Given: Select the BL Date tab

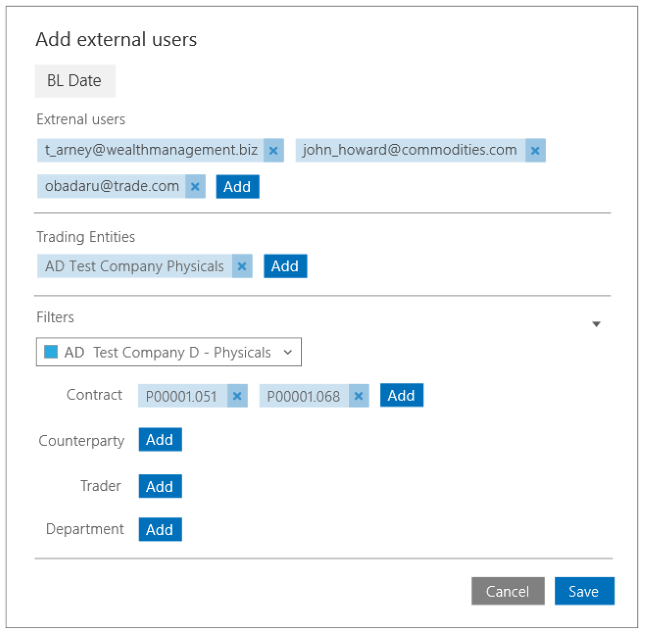Looking at the screenshot, I should [x=75, y=81].
